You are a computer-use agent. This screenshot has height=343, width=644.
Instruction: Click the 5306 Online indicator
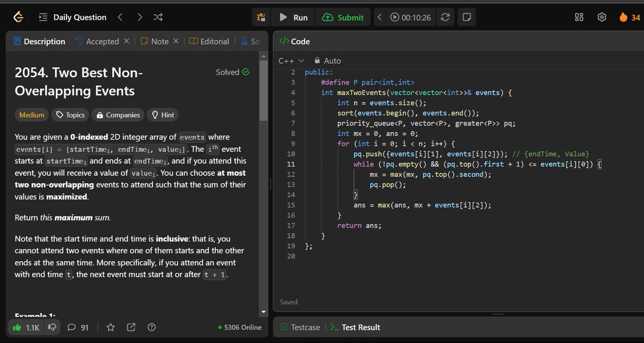pos(239,327)
